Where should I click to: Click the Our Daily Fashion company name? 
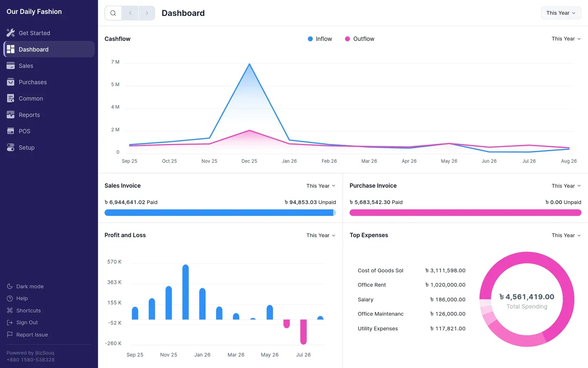pos(34,11)
